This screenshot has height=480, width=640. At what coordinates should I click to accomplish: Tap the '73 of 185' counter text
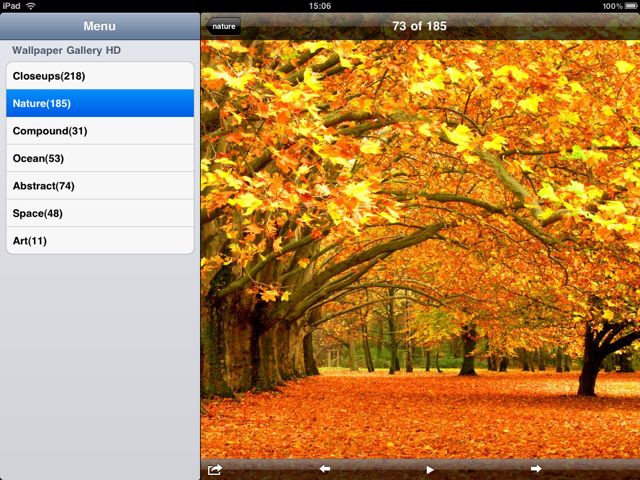pos(420,26)
